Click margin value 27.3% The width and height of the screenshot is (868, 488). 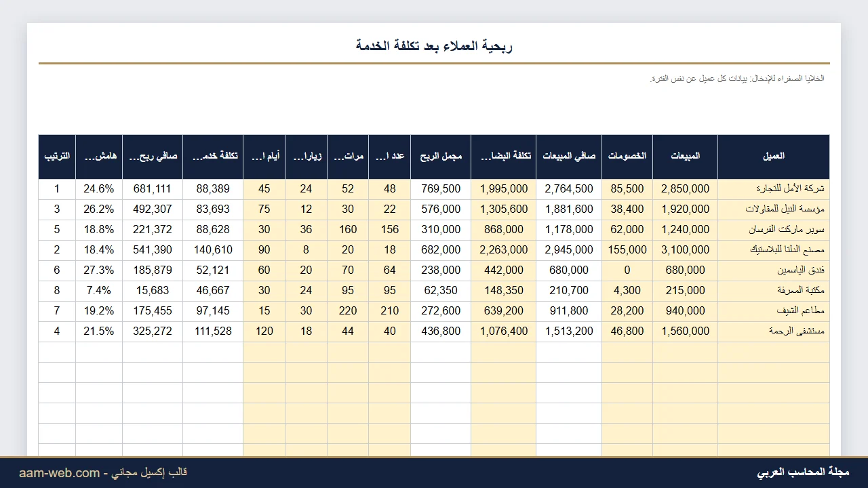(x=99, y=270)
